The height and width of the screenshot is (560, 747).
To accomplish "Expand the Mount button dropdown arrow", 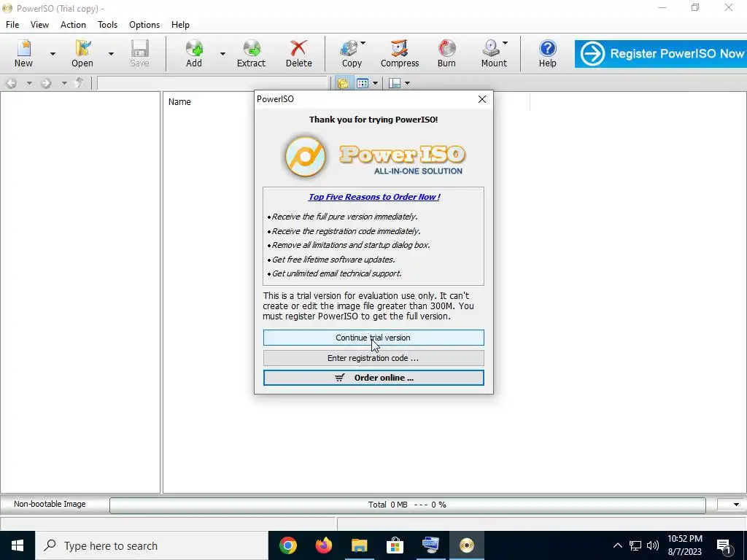I will click(505, 43).
